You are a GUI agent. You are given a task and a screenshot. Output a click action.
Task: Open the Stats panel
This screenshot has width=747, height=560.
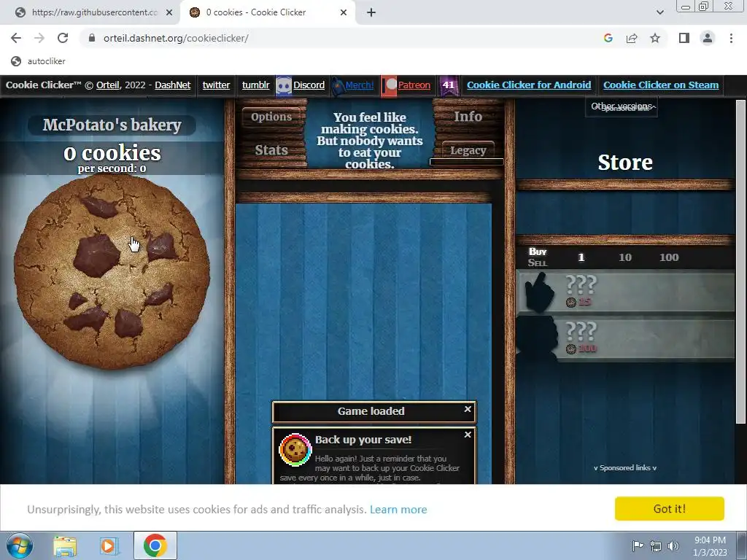point(271,149)
